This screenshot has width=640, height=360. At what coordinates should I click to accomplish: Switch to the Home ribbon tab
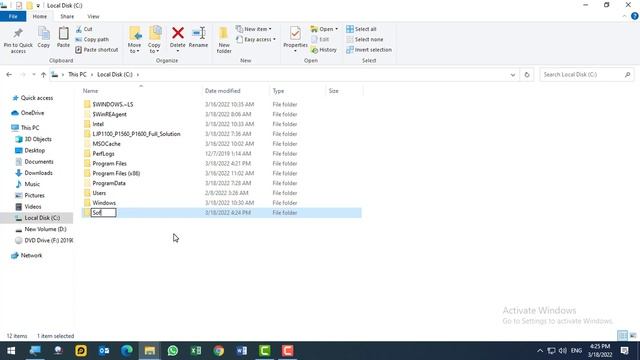tap(40, 16)
